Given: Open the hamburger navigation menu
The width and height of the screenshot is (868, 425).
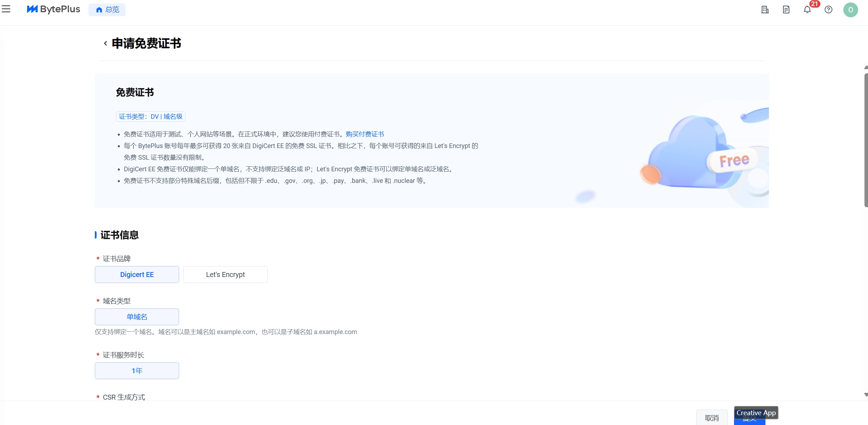Looking at the screenshot, I should [6, 9].
